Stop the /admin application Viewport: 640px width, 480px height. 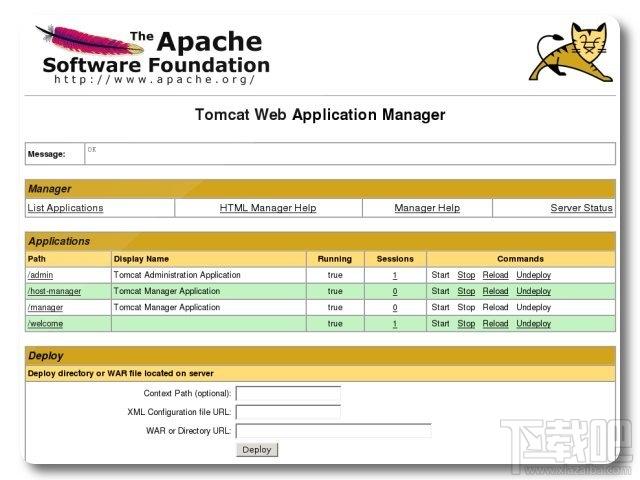pyautogui.click(x=466, y=275)
